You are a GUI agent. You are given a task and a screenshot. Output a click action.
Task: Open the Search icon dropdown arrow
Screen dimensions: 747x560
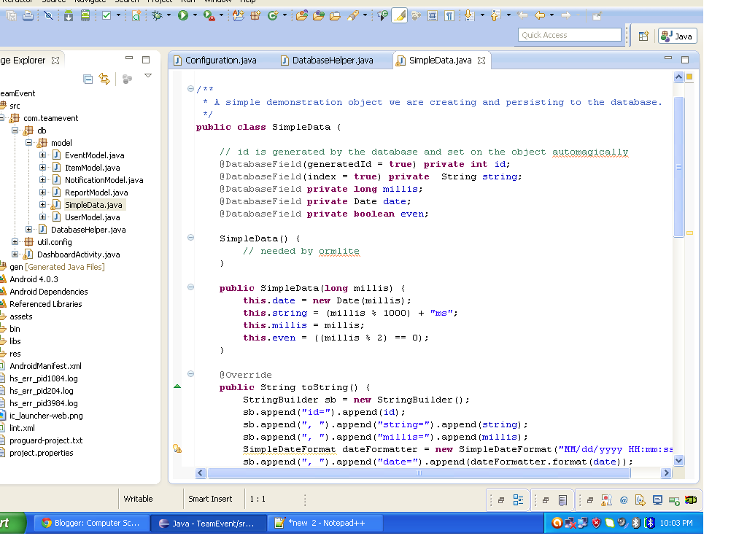(x=365, y=16)
